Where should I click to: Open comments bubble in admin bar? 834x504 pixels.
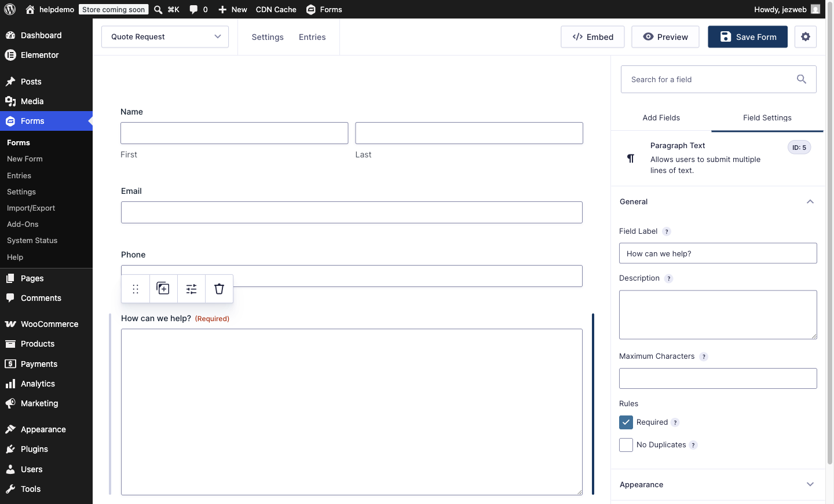[x=193, y=9]
